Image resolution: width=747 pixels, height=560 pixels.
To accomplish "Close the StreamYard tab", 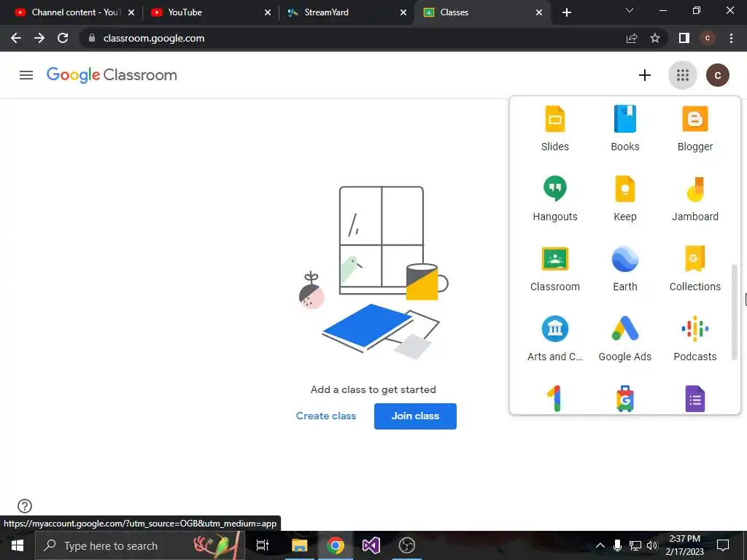I will tap(403, 12).
